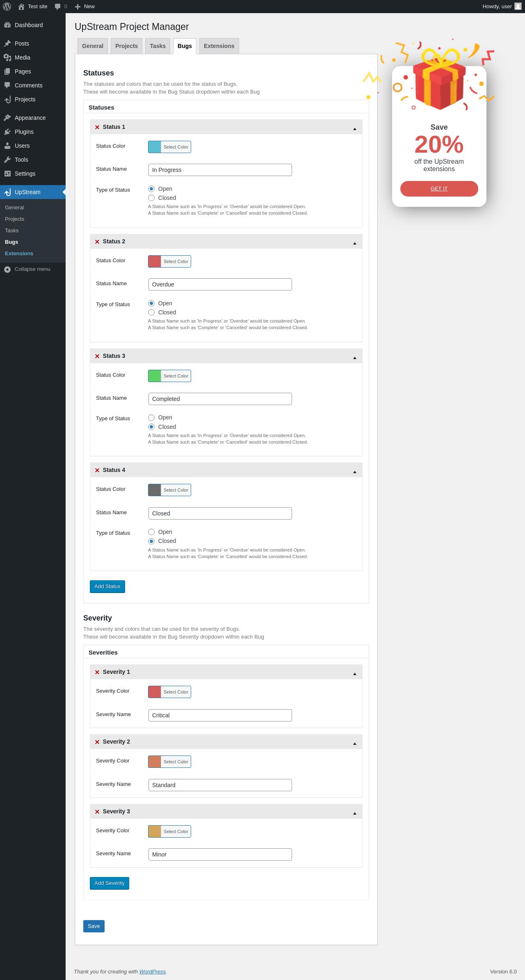Open the user avatar icon next to Howdy
Screen dimensions: 525x980
518,6
